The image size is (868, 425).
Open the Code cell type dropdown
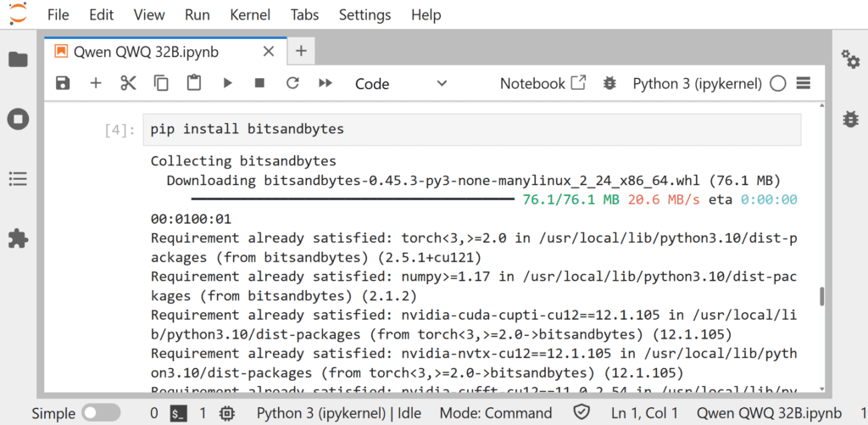[x=400, y=83]
